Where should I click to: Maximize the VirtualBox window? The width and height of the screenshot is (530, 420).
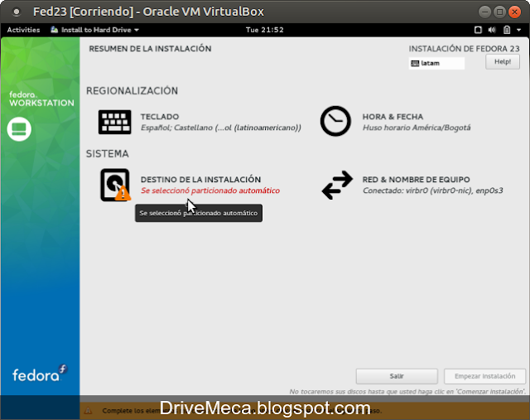click(499, 12)
